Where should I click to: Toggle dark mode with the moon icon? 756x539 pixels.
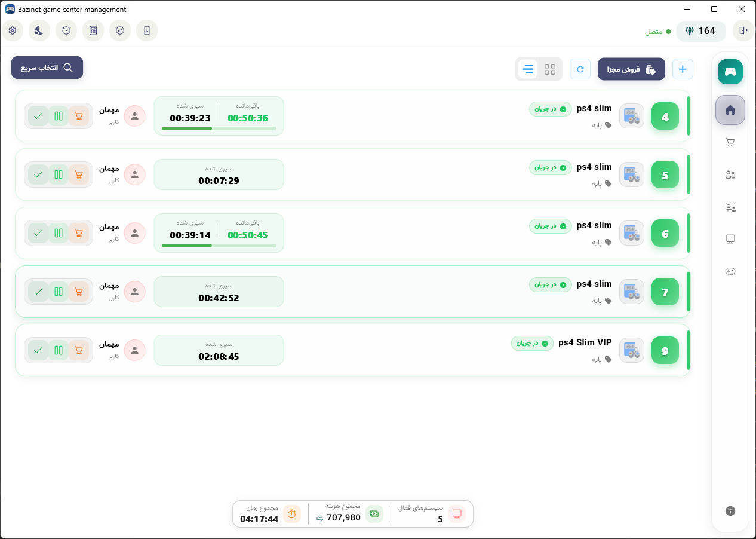[39, 30]
